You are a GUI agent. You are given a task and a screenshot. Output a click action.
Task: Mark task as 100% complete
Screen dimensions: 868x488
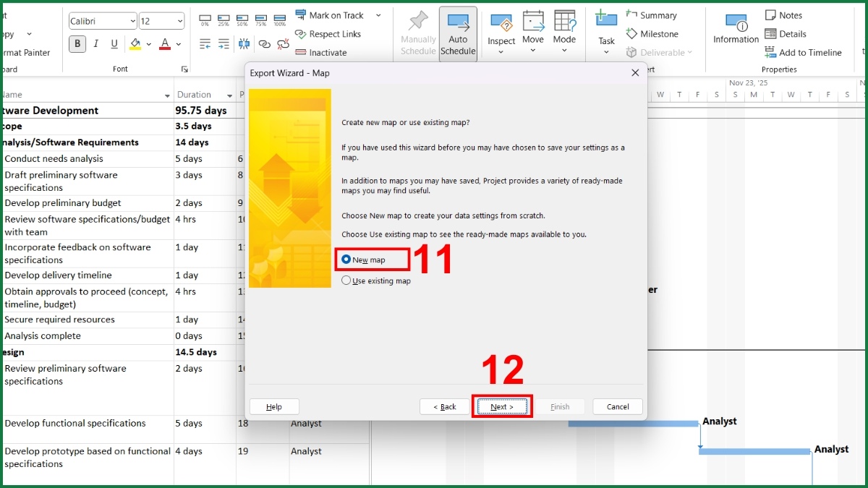click(x=280, y=19)
